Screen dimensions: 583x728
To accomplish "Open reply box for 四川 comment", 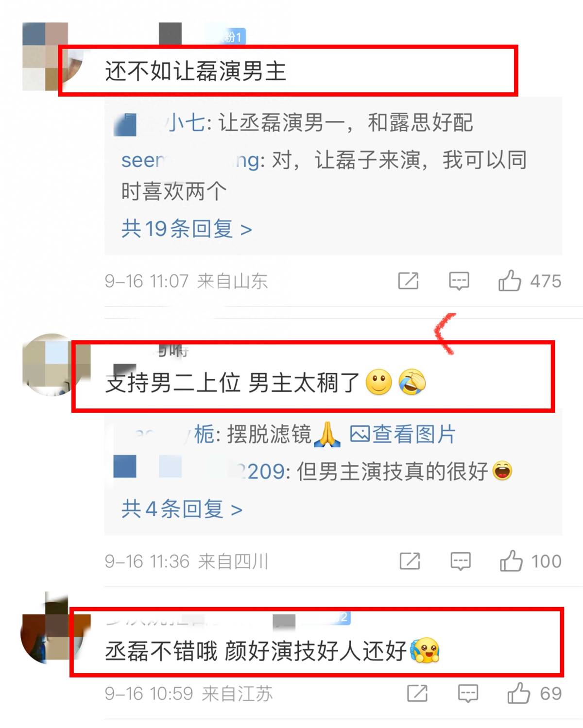I will 460,561.
